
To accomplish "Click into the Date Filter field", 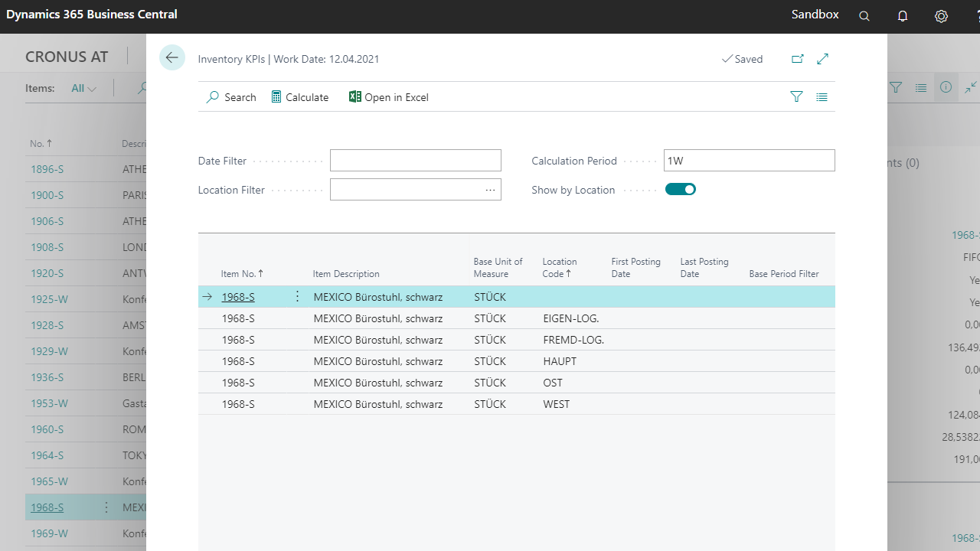I will (x=415, y=161).
